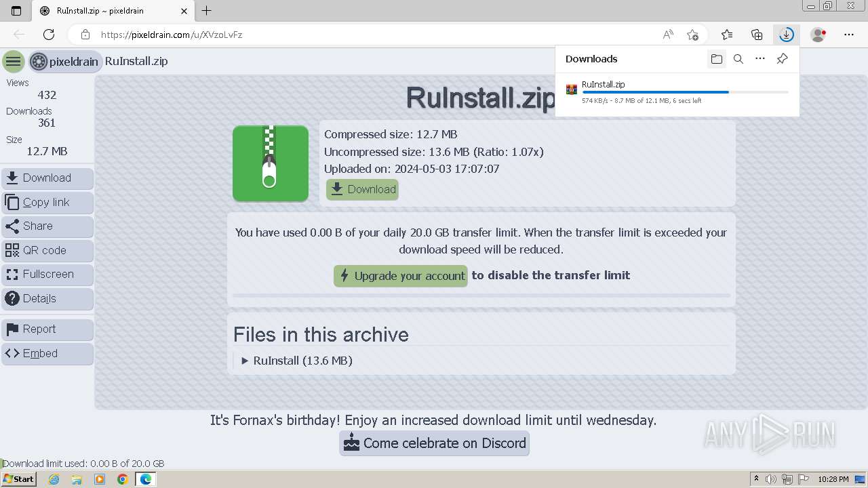
Task: Search downloads in the Downloads panel
Action: [738, 59]
